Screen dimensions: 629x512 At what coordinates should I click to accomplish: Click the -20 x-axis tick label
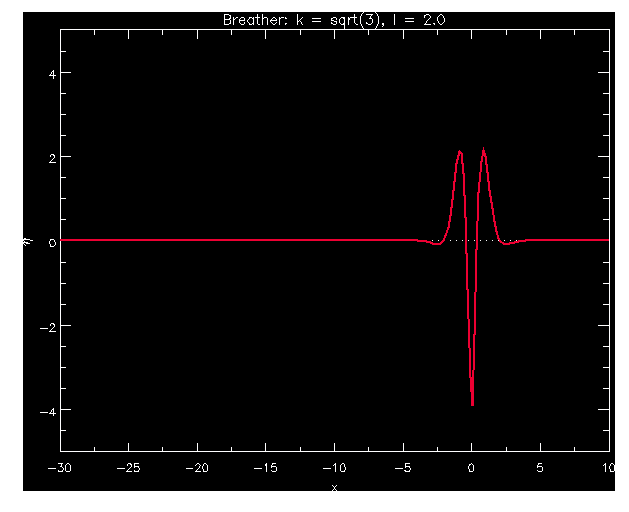point(198,468)
